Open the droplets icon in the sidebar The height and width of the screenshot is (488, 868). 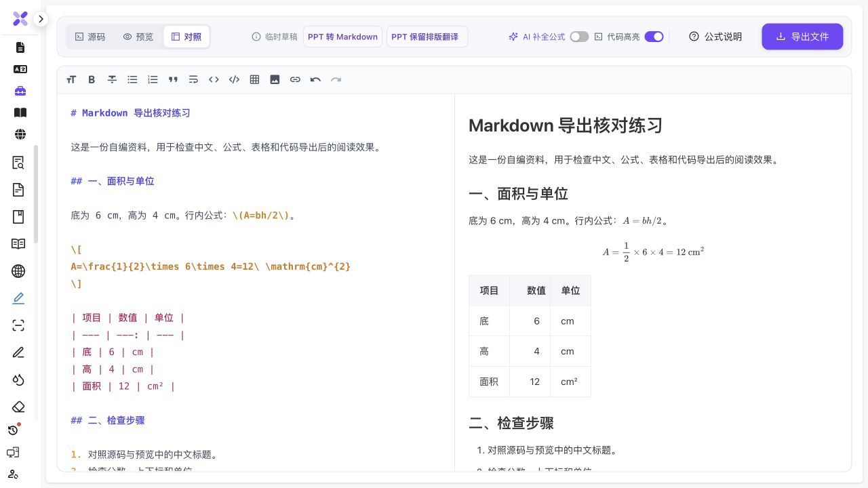pos(18,380)
